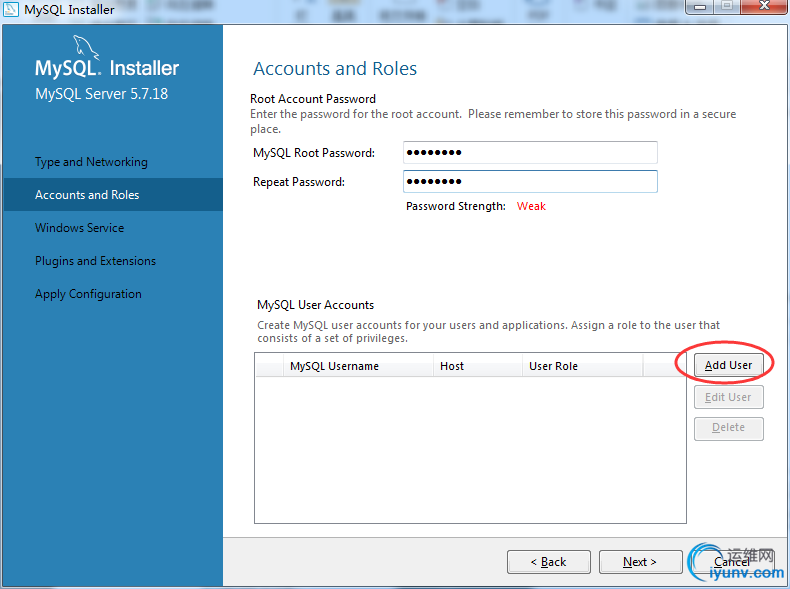Sort by the MySQL Username column header
The image size is (790, 589).
pyautogui.click(x=358, y=366)
